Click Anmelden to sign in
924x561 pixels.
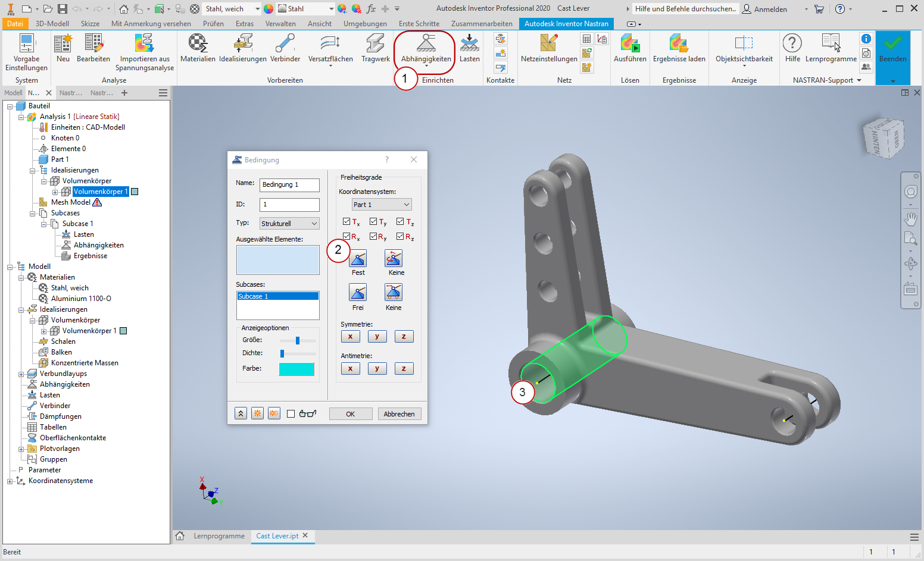(765, 9)
